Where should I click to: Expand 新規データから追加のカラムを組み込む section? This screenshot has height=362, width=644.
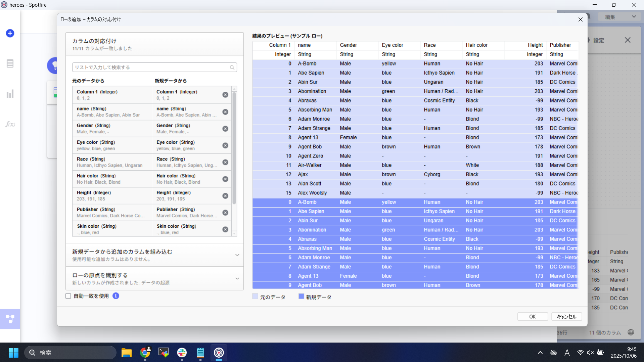[x=237, y=255]
